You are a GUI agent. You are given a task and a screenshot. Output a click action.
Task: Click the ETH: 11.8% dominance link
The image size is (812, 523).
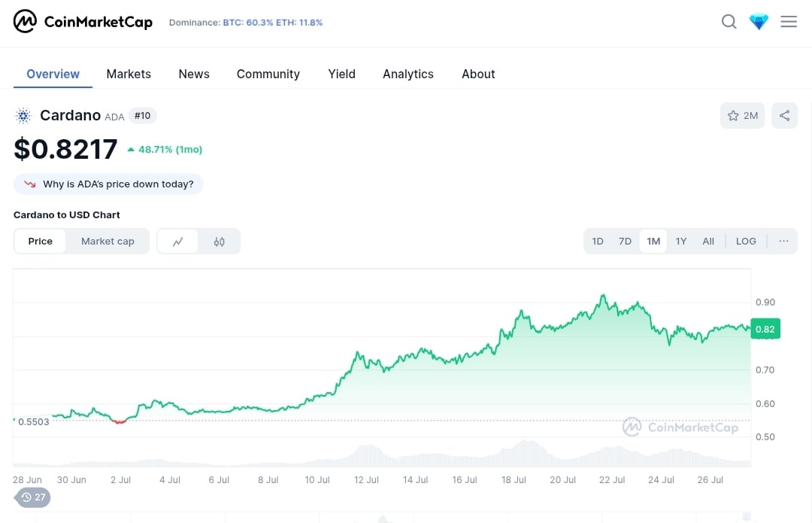299,23
